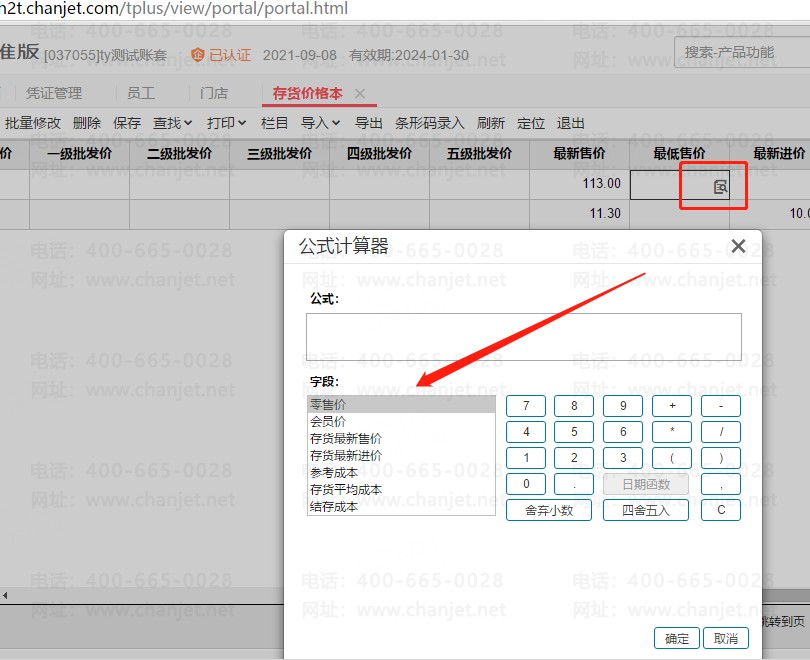This screenshot has height=660, width=810.
Task: Click into the 公式 formula text area
Action: pyautogui.click(x=524, y=337)
